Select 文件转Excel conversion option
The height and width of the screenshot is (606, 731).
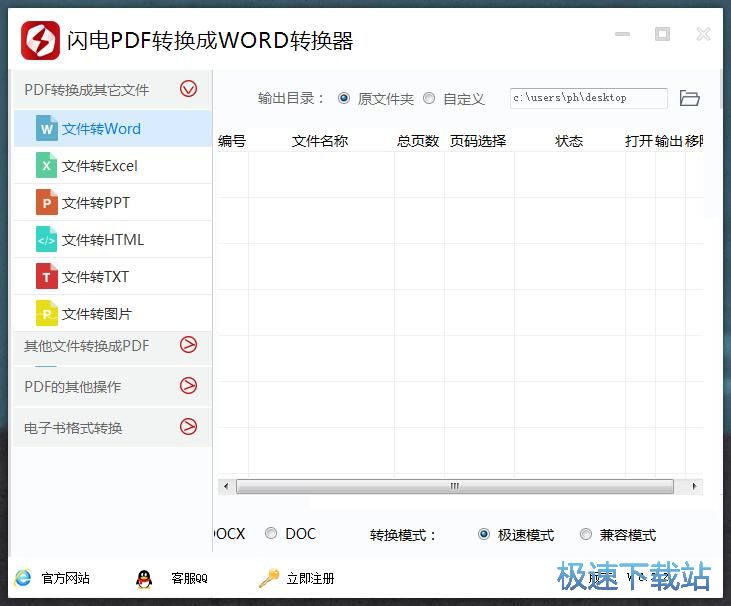113,165
